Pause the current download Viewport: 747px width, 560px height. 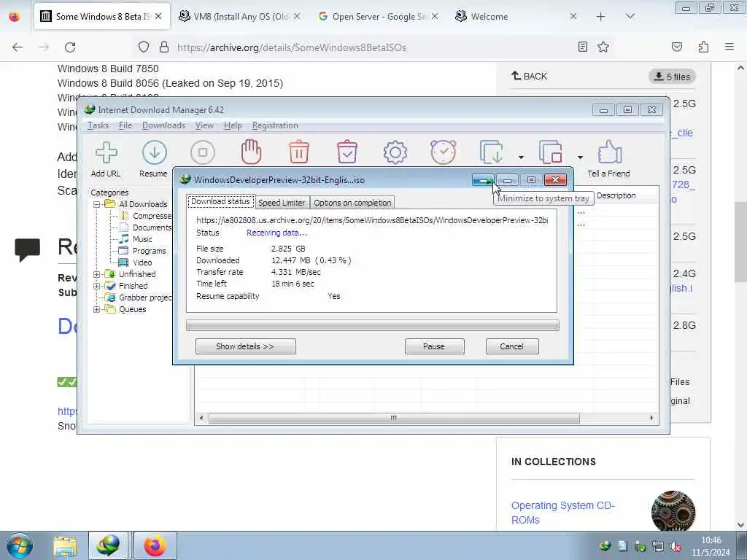tap(434, 346)
